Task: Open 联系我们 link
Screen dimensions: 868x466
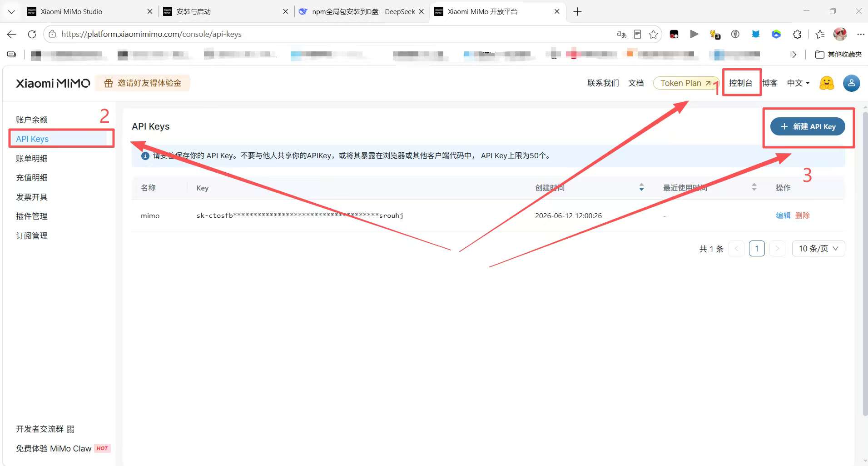Action: coord(603,83)
